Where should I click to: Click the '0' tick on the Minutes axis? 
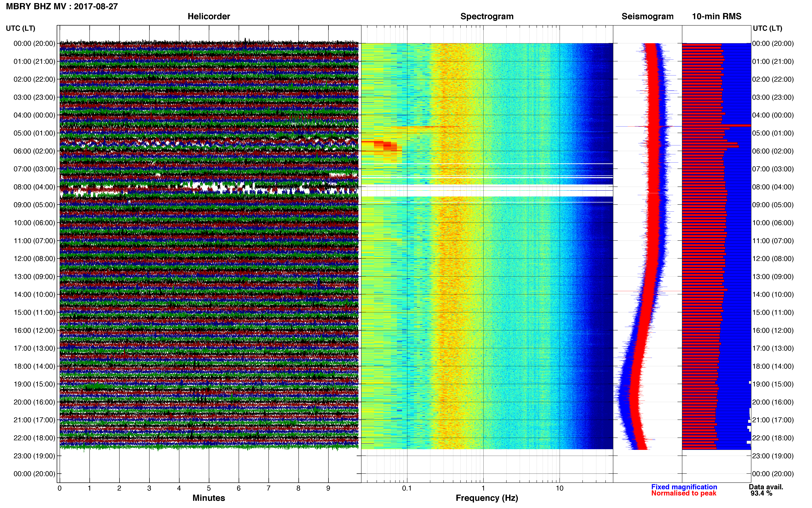coord(59,488)
